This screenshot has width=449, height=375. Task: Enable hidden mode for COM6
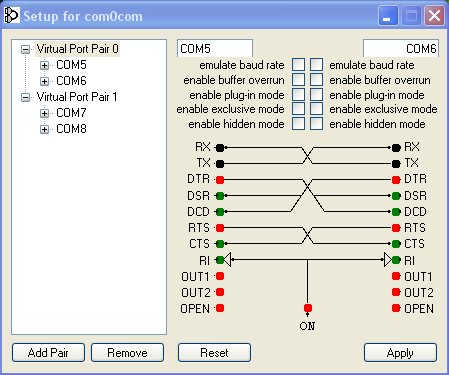pos(316,124)
